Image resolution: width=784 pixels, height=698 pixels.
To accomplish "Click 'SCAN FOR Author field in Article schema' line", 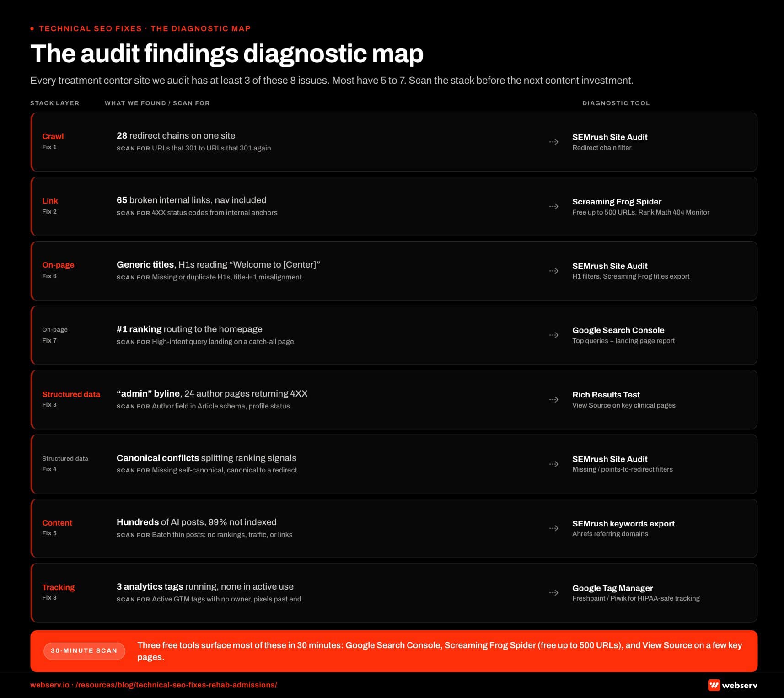I will pos(203,406).
